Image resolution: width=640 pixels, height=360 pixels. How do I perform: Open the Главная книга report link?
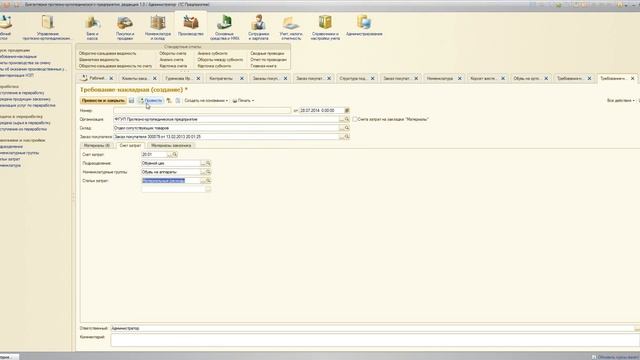click(263, 66)
